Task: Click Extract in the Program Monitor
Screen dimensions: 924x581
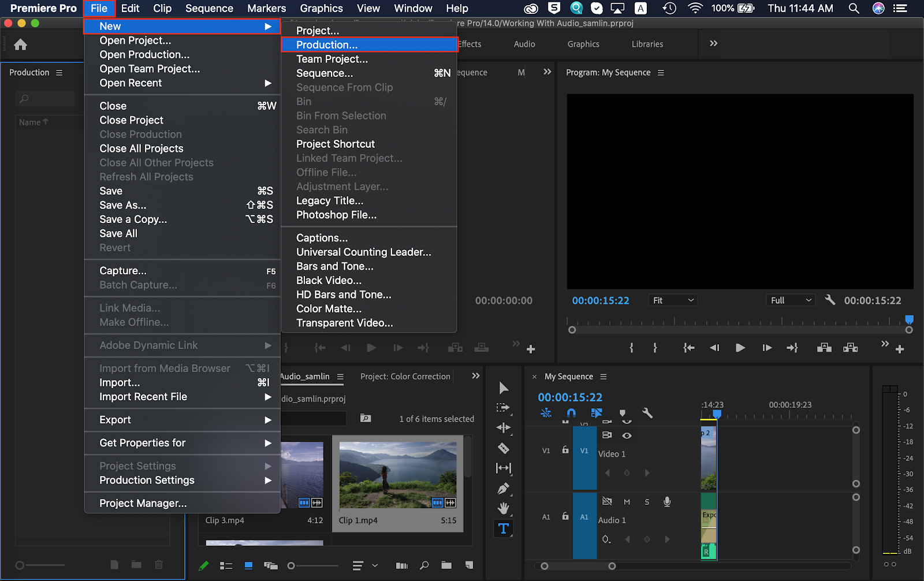Action: [x=851, y=348]
